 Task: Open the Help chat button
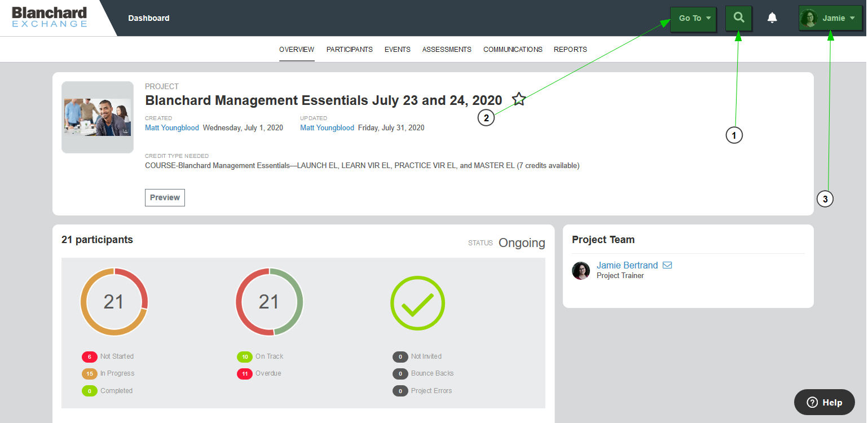[x=825, y=402]
